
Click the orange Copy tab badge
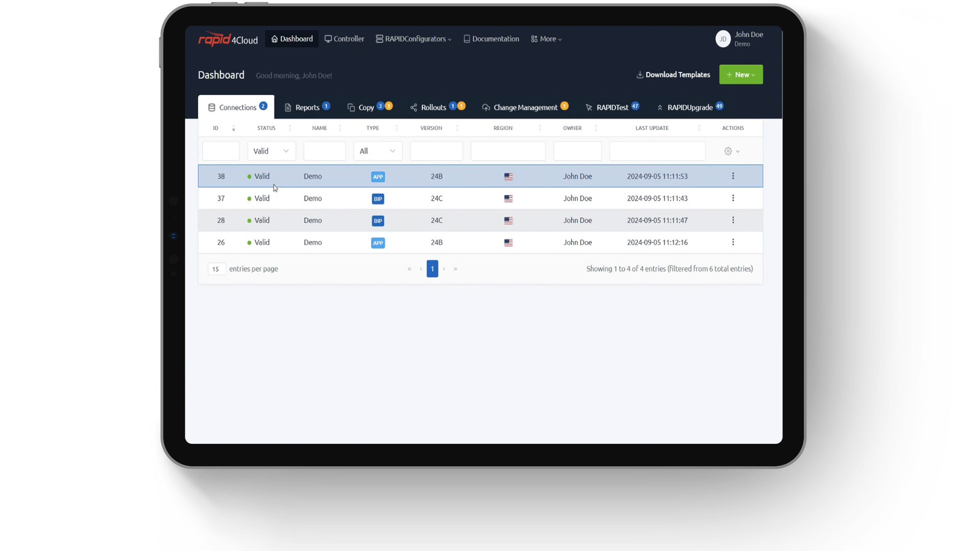[x=389, y=106]
